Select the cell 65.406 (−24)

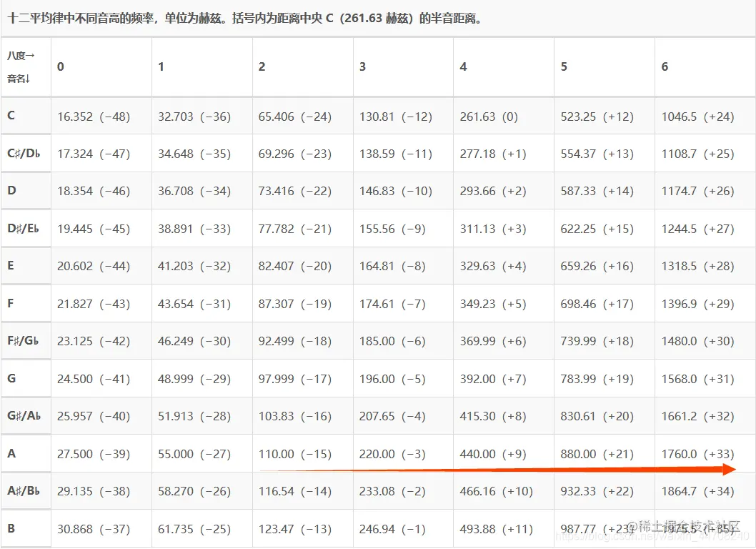click(x=303, y=116)
